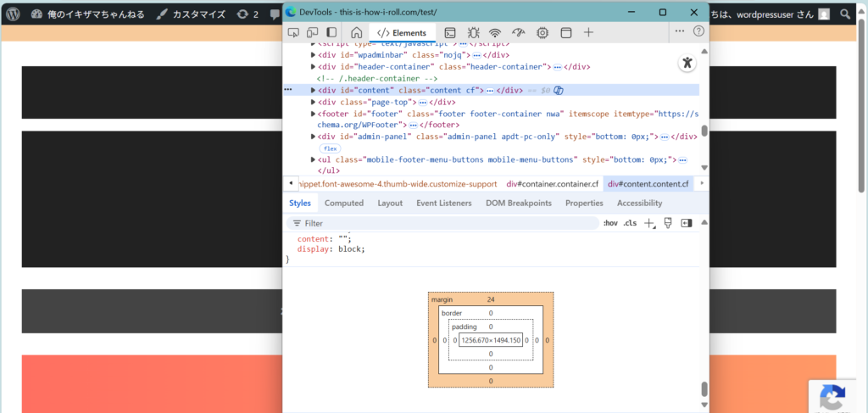The image size is (868, 413).
Task: Expand the div#header-container node
Action: click(313, 66)
